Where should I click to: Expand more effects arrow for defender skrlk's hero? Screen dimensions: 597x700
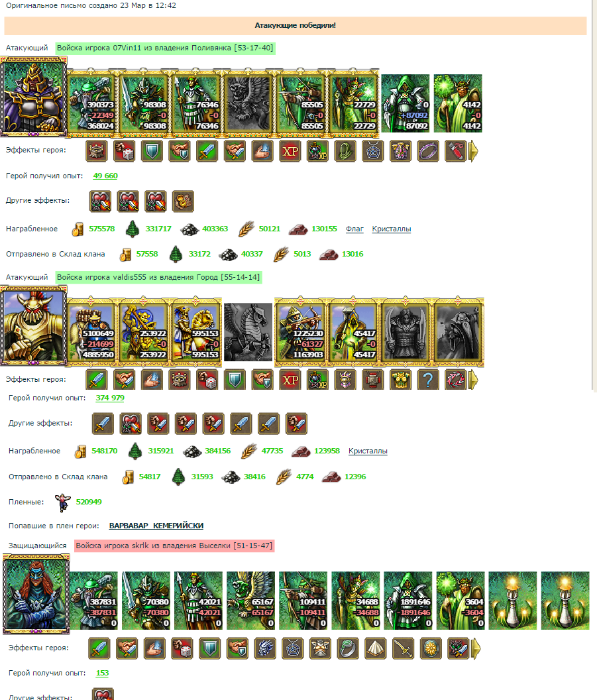coord(476,649)
